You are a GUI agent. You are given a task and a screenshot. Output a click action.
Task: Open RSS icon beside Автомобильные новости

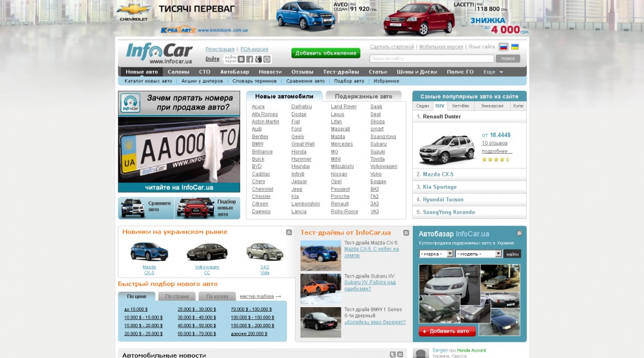tap(400, 354)
